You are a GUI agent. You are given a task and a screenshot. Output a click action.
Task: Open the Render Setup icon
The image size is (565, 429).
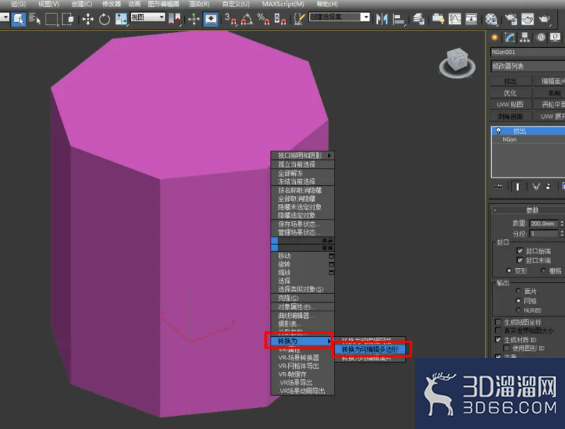click(x=511, y=19)
